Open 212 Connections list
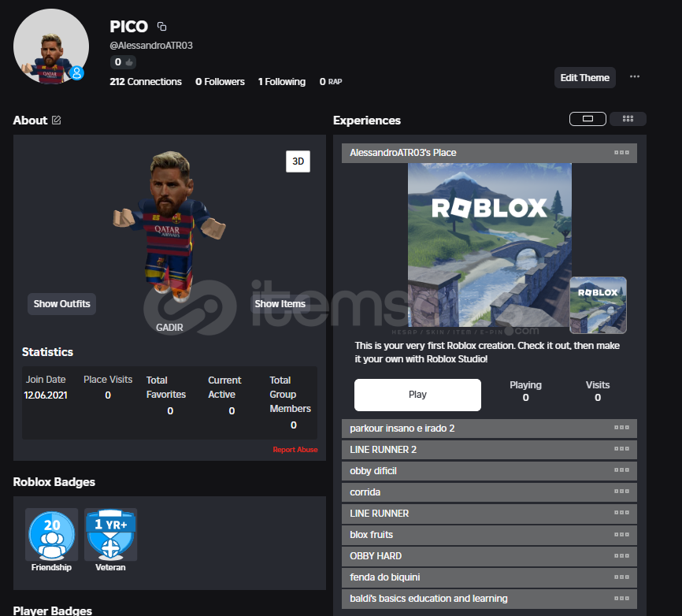This screenshot has height=616, width=682. 146,82
